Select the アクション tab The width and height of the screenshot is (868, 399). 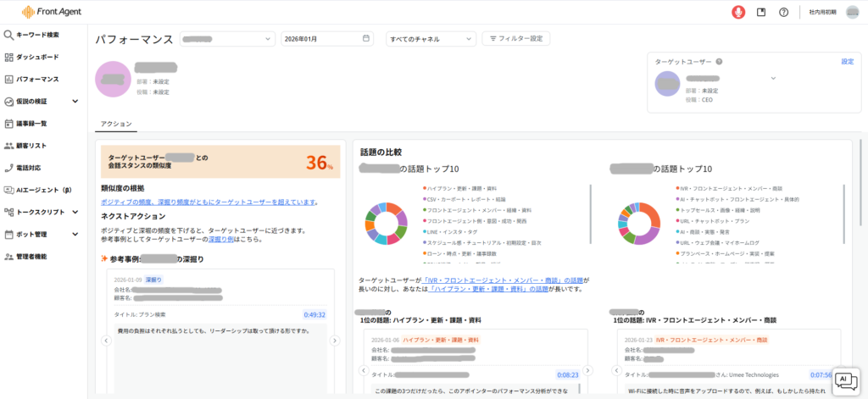(x=115, y=124)
